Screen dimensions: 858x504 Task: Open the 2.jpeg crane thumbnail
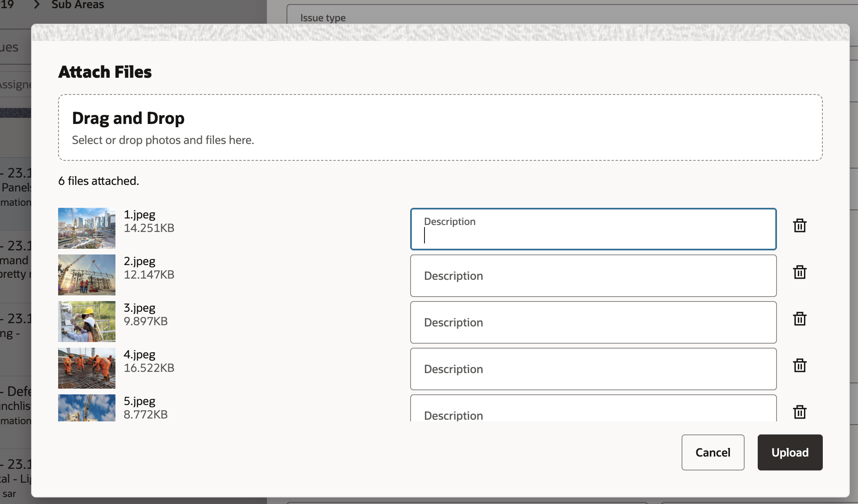(x=87, y=275)
